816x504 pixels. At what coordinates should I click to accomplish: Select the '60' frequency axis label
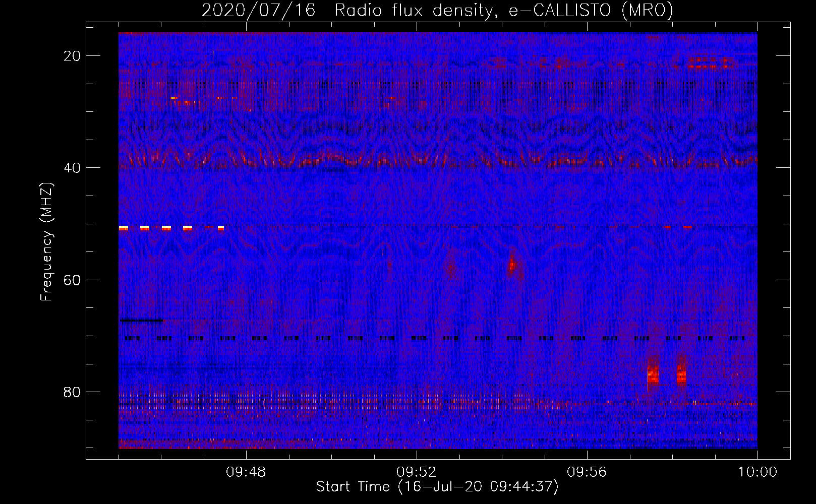tap(73, 280)
